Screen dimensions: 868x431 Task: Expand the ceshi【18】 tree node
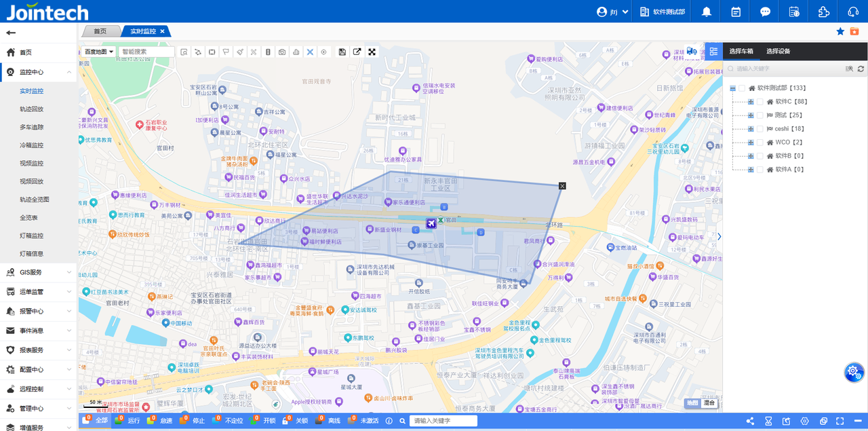751,129
